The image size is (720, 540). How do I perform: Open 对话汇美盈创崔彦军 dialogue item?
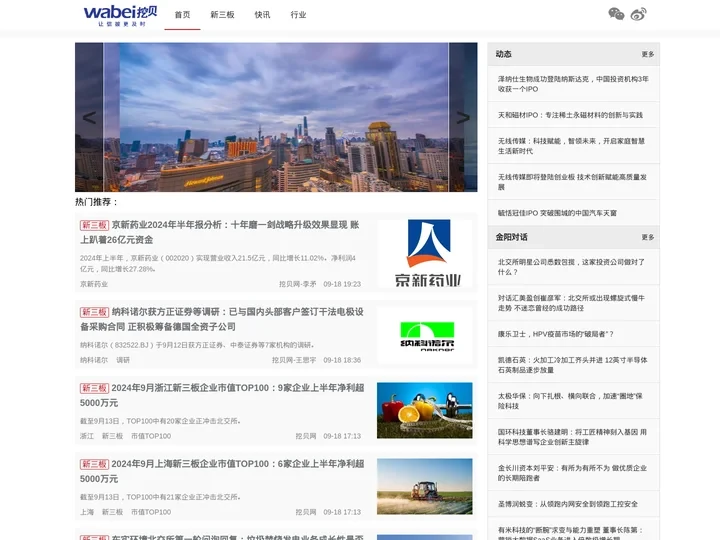[x=573, y=303]
